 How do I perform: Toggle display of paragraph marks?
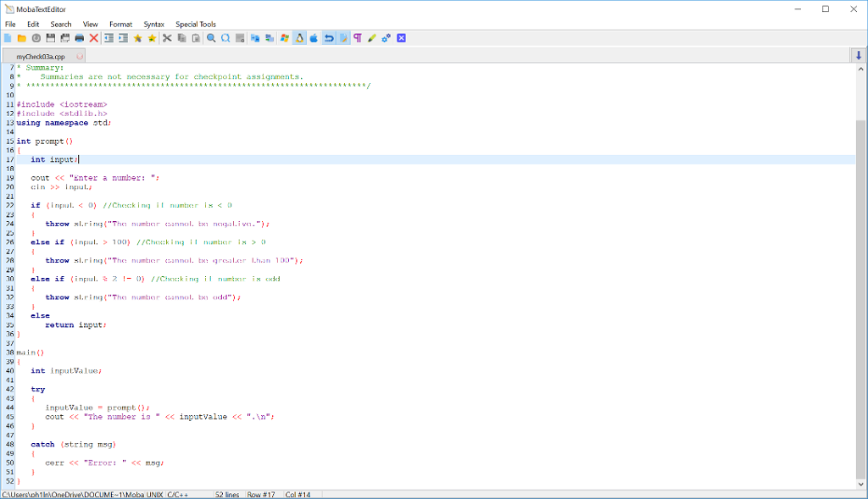point(358,37)
